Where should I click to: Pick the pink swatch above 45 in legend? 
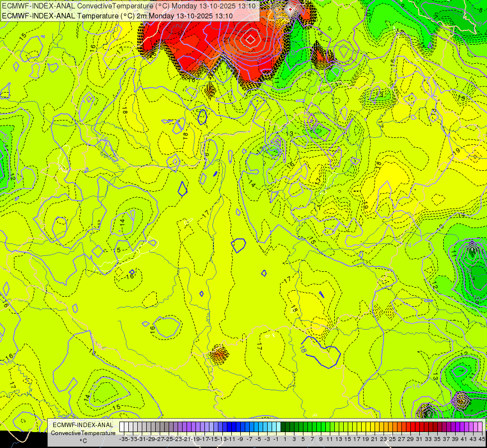pos(480,427)
